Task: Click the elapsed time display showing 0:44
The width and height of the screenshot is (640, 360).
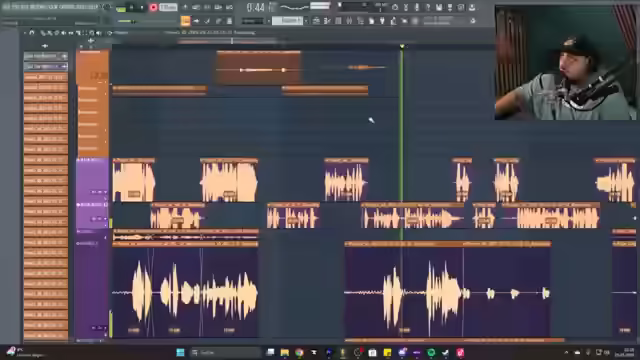Action: click(256, 7)
